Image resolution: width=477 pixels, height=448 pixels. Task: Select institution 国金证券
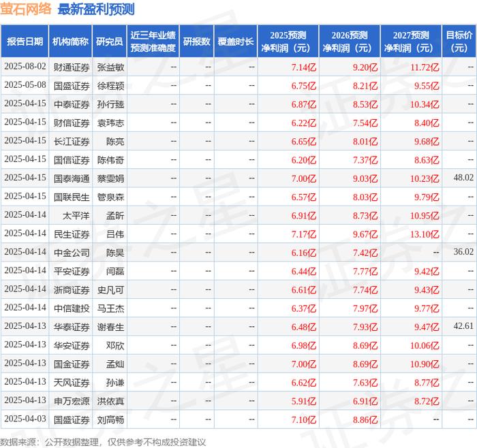(x=72, y=364)
